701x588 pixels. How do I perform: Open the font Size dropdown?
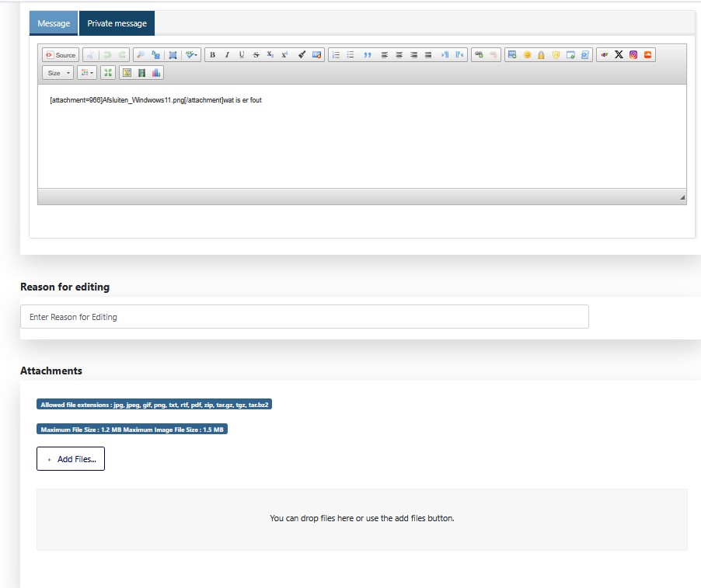click(58, 73)
